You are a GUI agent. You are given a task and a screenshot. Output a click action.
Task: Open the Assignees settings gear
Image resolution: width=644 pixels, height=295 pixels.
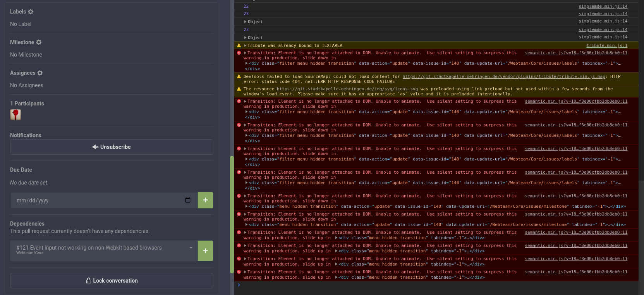click(x=40, y=73)
